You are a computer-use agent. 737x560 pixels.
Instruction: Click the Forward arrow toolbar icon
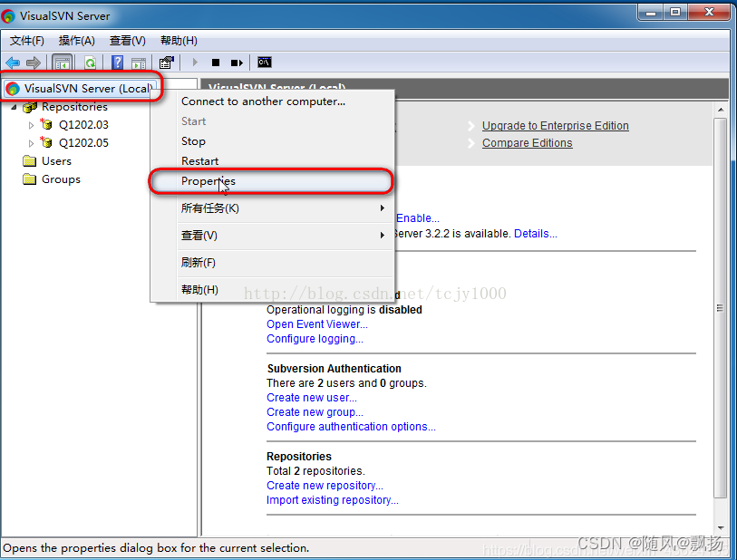(34, 63)
